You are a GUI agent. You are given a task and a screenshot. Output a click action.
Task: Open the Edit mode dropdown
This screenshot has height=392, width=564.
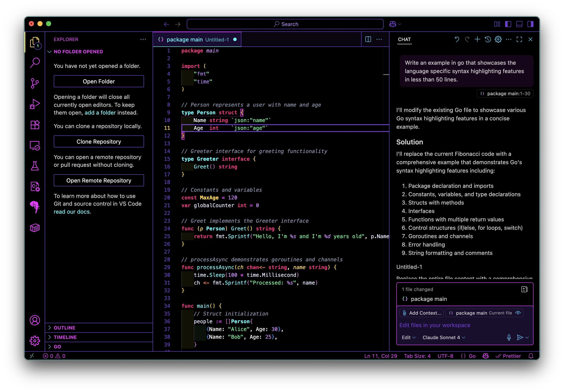tap(409, 337)
